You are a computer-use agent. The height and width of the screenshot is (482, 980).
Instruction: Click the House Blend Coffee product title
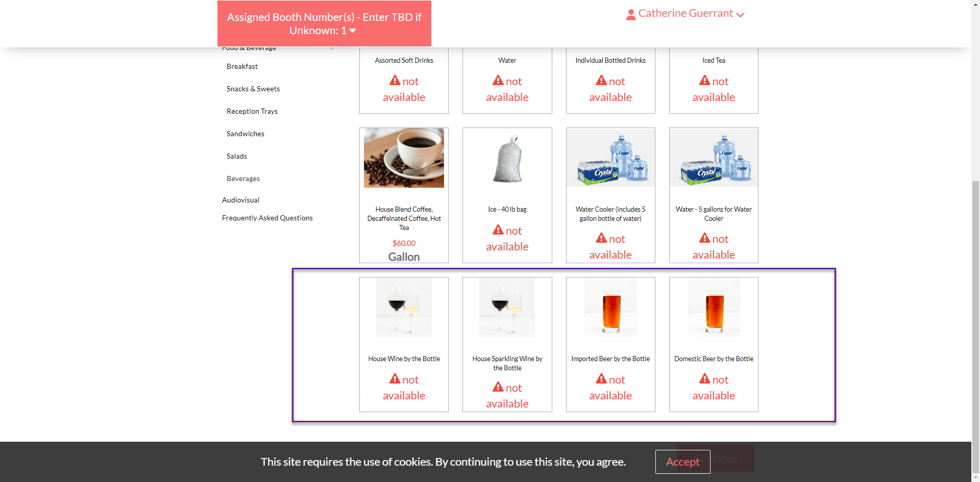404,218
